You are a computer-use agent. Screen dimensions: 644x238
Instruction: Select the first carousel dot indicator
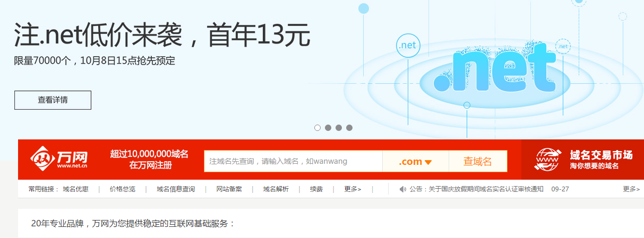(317, 128)
